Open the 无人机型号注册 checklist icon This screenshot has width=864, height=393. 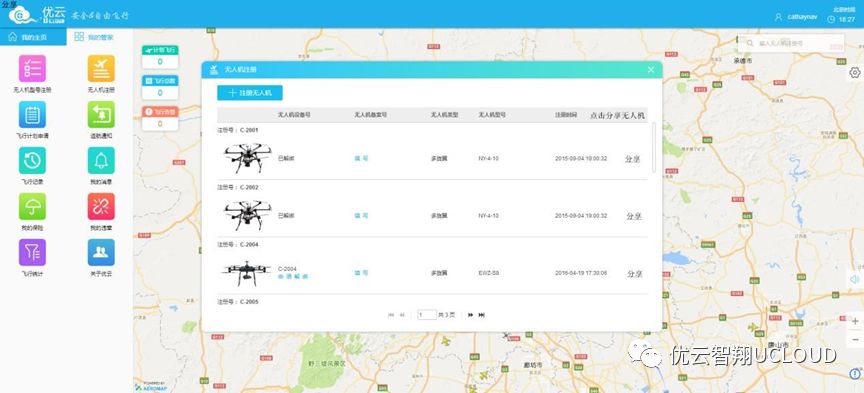pos(33,69)
